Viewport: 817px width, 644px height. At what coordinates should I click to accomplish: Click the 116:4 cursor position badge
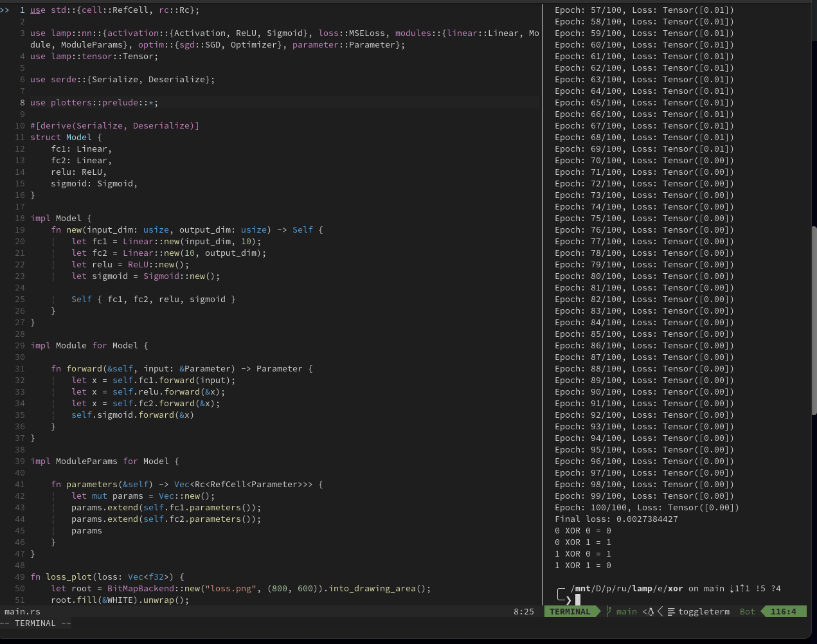click(x=783, y=611)
